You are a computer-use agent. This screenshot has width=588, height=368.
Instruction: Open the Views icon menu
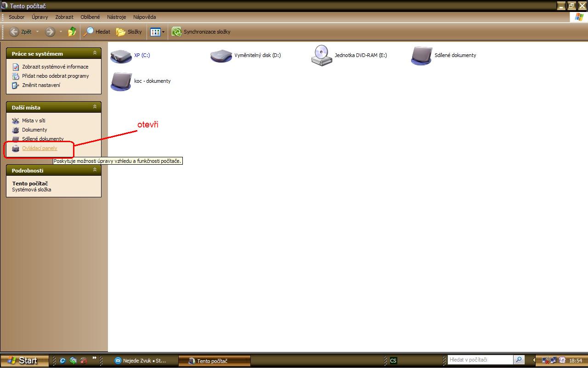click(x=157, y=32)
